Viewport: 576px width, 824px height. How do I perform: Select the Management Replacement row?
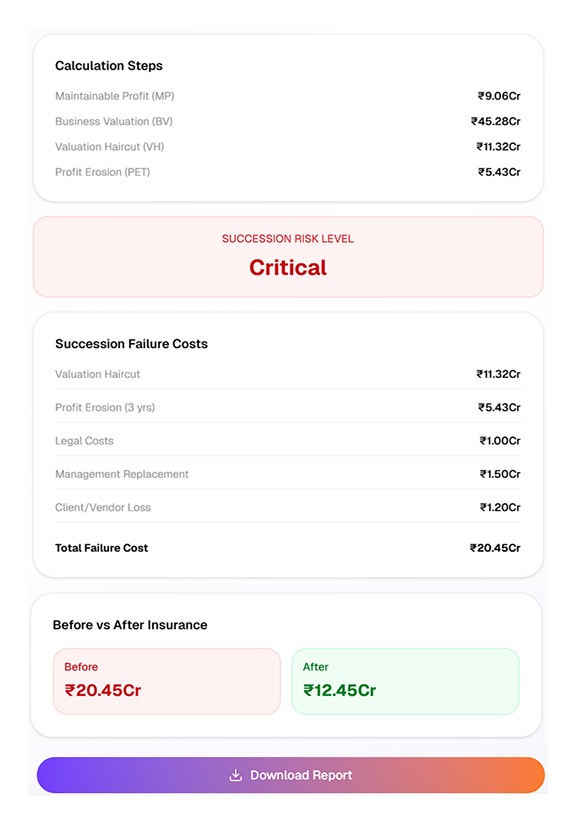(x=288, y=474)
